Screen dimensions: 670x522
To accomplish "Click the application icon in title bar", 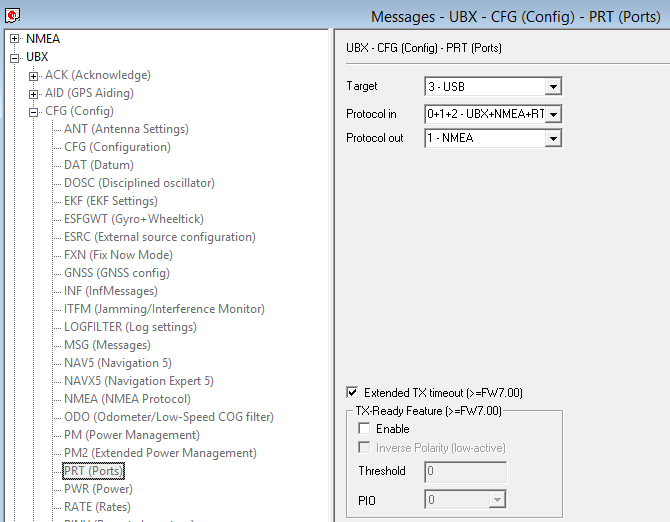I will pos(13,15).
